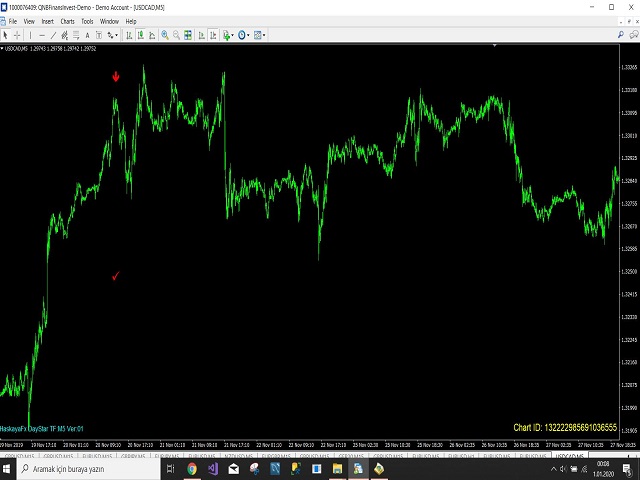
Task: Click the volume speaker tray icon
Action: pyautogui.click(x=563, y=469)
